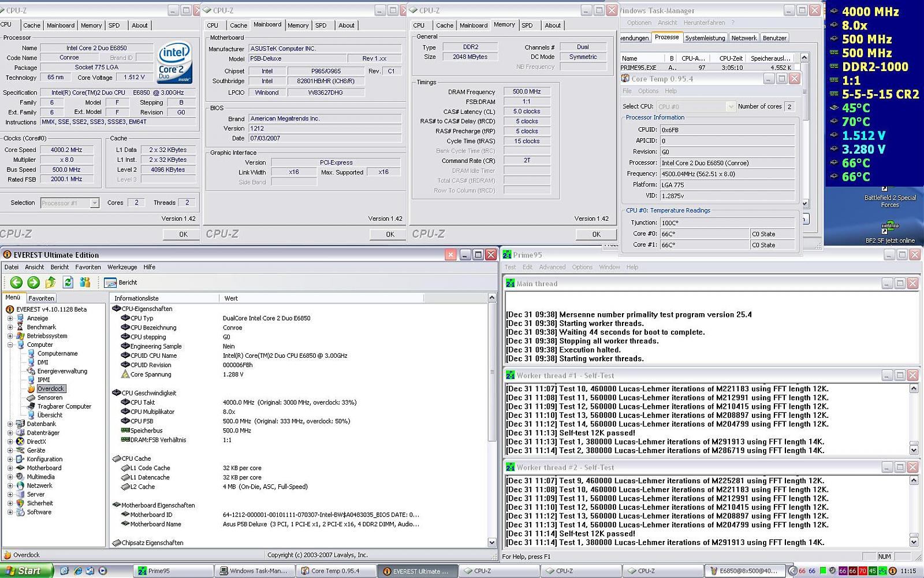Switch to Systemleistung tab in Task Manager
924x578 pixels.
705,38
